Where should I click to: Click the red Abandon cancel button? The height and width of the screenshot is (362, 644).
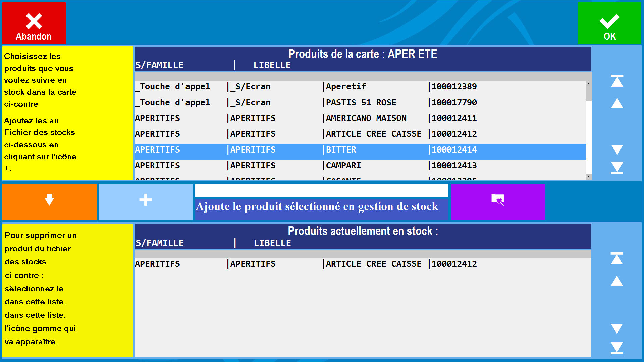[34, 23]
